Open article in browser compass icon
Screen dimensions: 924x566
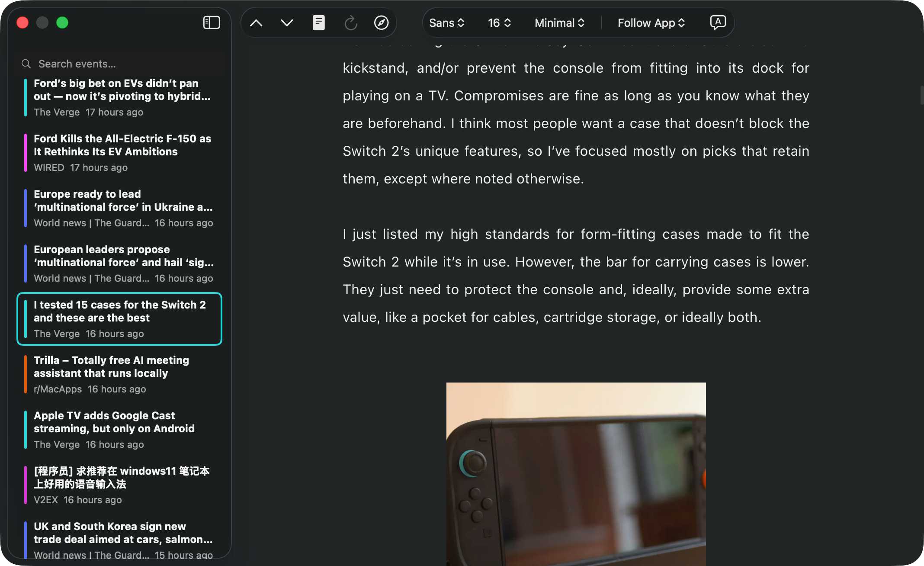(x=381, y=23)
